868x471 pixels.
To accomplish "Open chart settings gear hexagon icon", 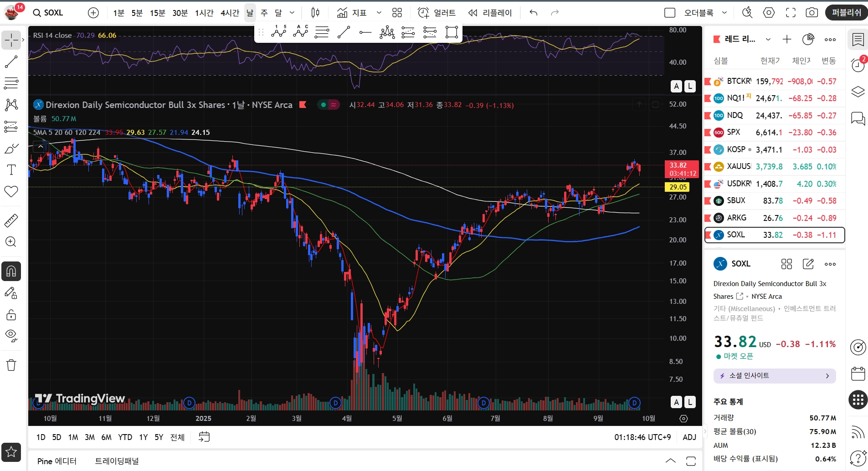I will [769, 13].
